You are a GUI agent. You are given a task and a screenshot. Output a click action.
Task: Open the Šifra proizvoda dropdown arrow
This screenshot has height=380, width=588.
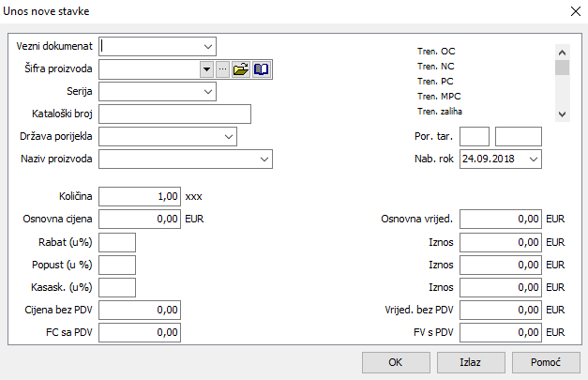pos(206,68)
